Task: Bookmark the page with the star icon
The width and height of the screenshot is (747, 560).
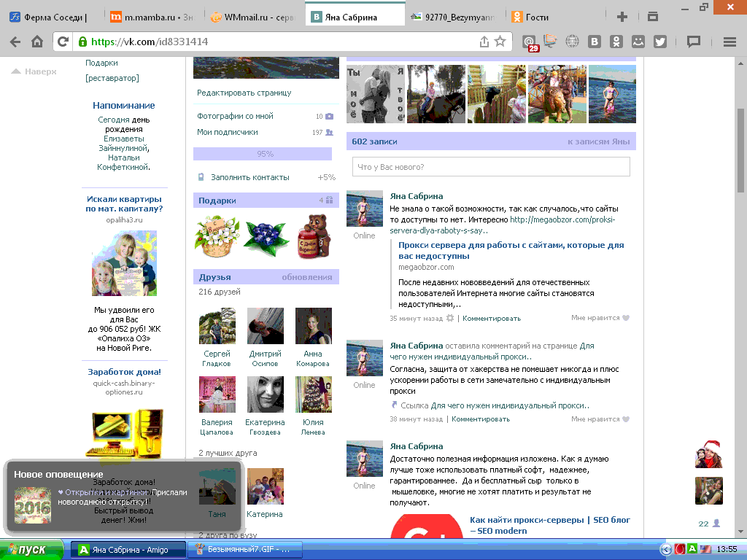Action: (500, 42)
